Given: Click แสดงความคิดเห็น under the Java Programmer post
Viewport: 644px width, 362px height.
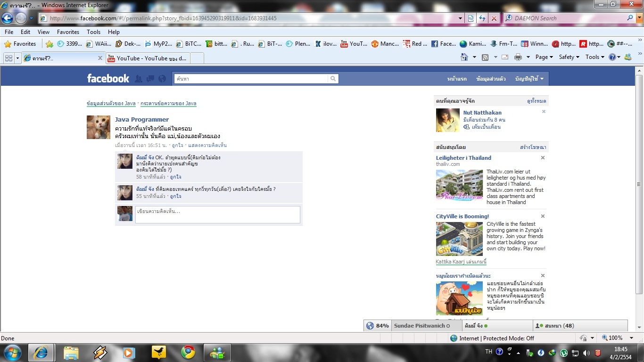Looking at the screenshot, I should (x=207, y=145).
